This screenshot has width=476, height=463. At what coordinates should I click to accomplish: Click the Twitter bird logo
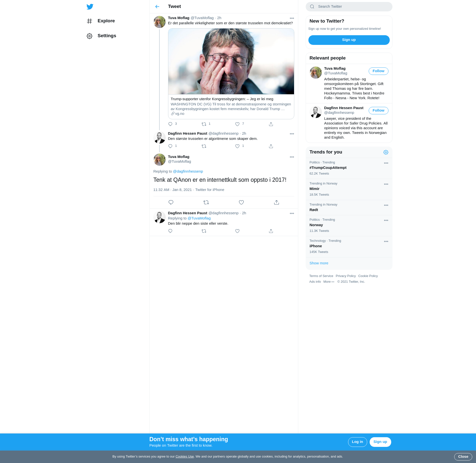(90, 7)
